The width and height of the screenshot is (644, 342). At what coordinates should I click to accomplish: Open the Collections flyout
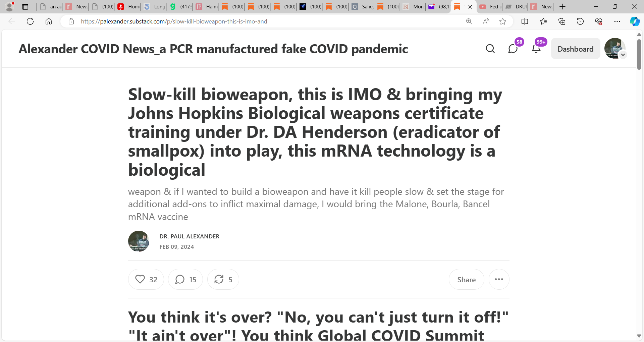click(x=562, y=21)
